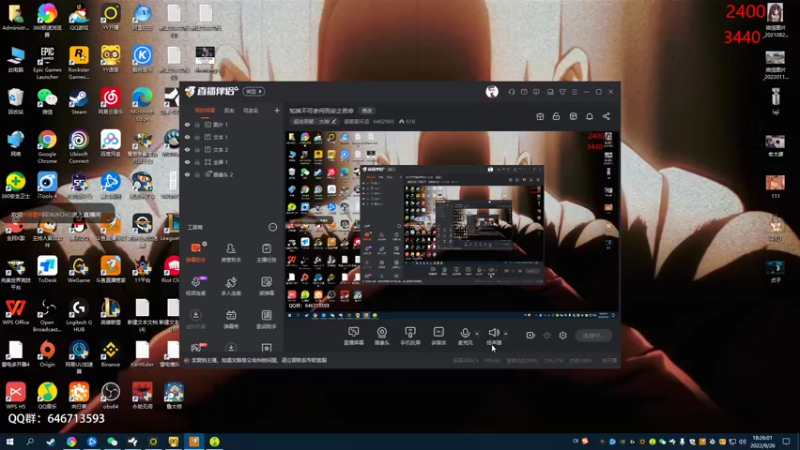Screen dimensions: 800x450
Task: Toggle lock on 图片 1 layer
Action: tap(197, 124)
